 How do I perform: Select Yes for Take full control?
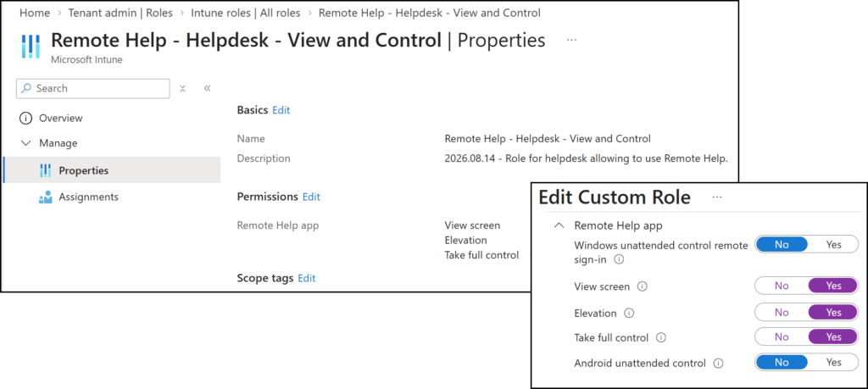(x=833, y=337)
